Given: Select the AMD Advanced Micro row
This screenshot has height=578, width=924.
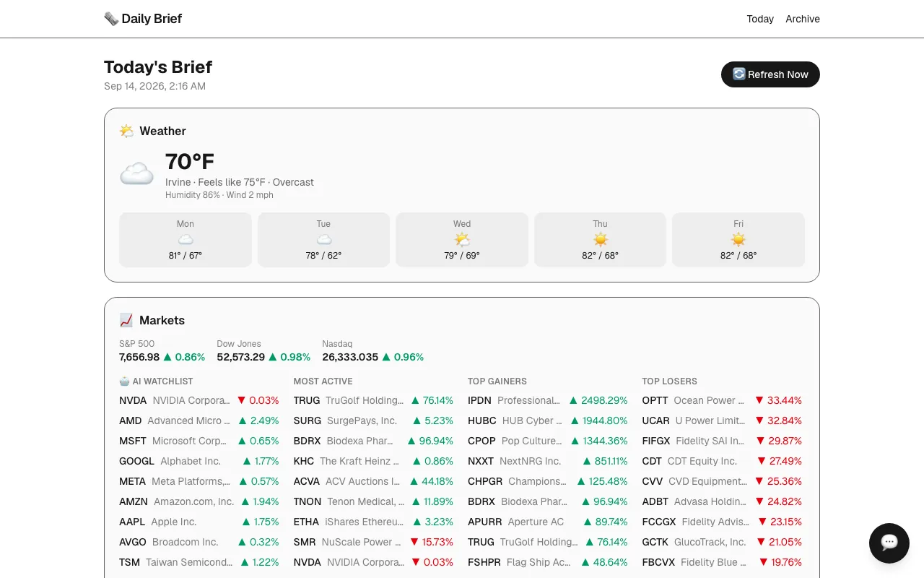Looking at the screenshot, I should (x=199, y=420).
